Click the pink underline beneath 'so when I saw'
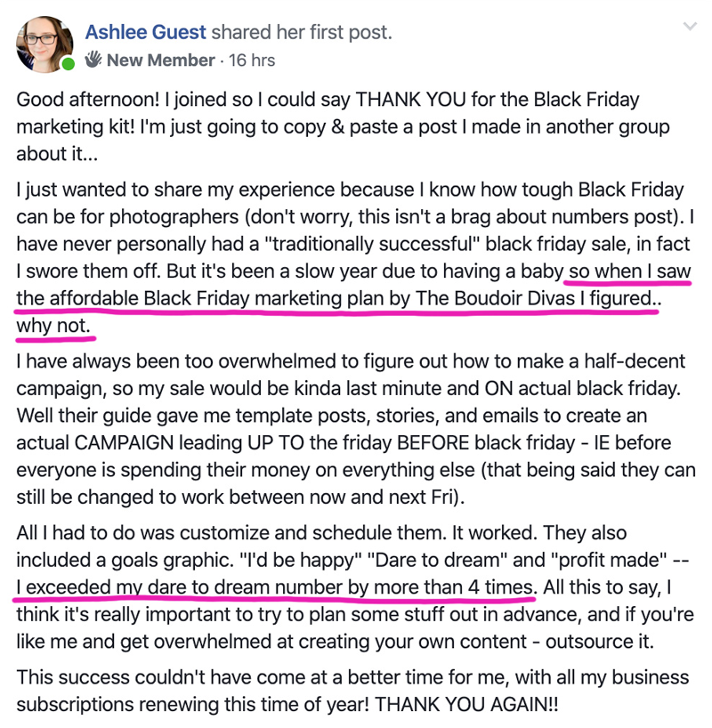Screen dimensions: 712x728 (627, 282)
